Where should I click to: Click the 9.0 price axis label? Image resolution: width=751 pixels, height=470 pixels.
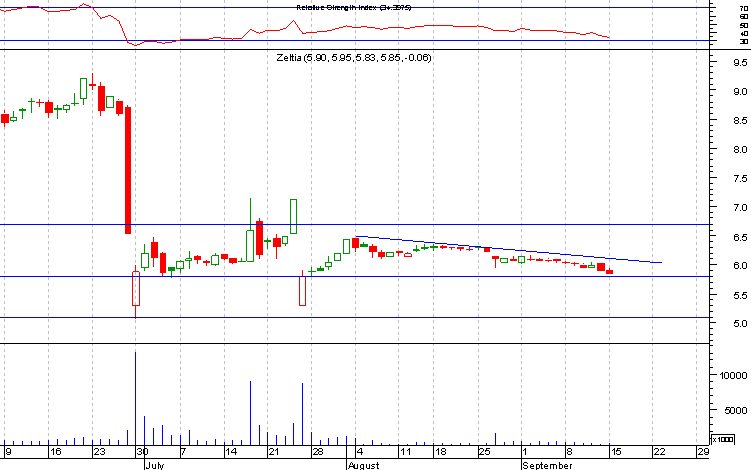tap(740, 92)
